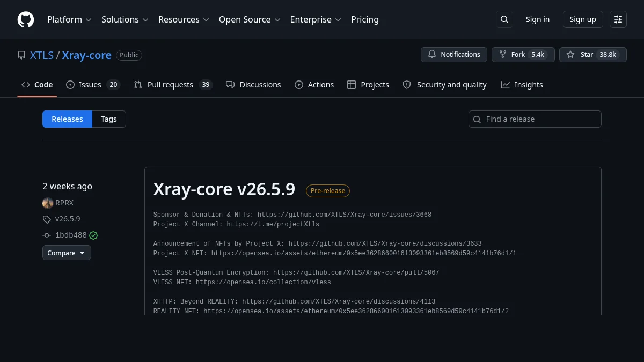Image resolution: width=644 pixels, height=362 pixels.
Task: Expand the Enterprise menu
Action: [x=316, y=19]
